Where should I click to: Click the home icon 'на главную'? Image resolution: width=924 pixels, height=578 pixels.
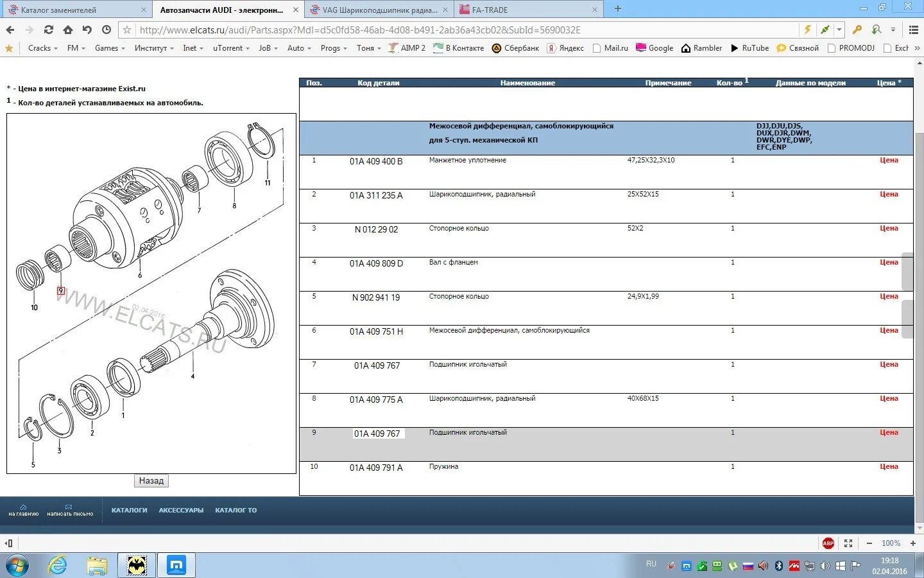pyautogui.click(x=23, y=507)
